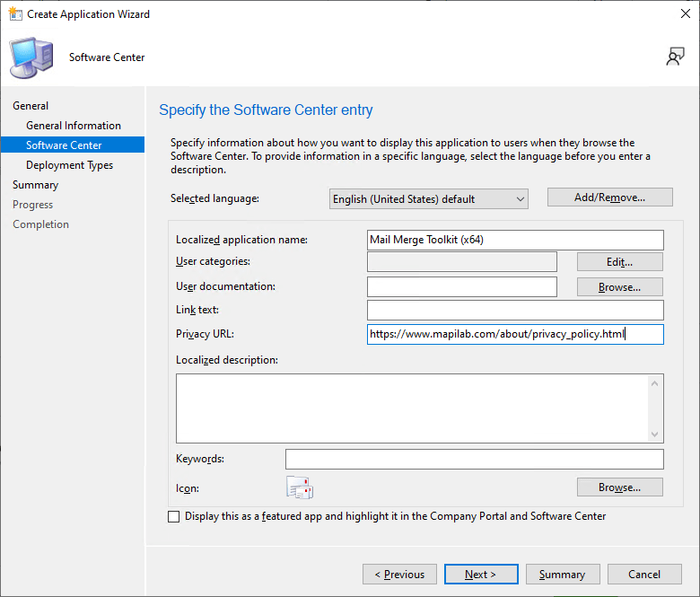This screenshot has height=597, width=700.
Task: Browse for an application icon
Action: point(619,487)
